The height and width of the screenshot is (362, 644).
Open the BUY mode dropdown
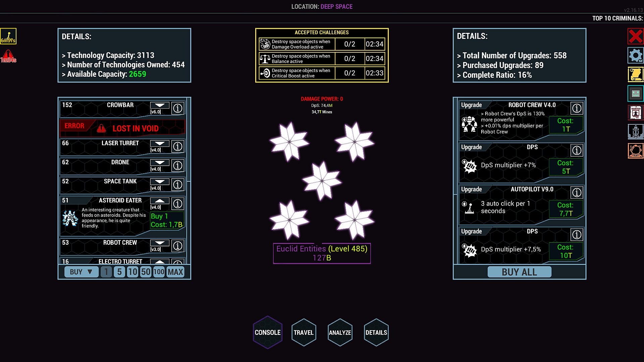[82, 272]
